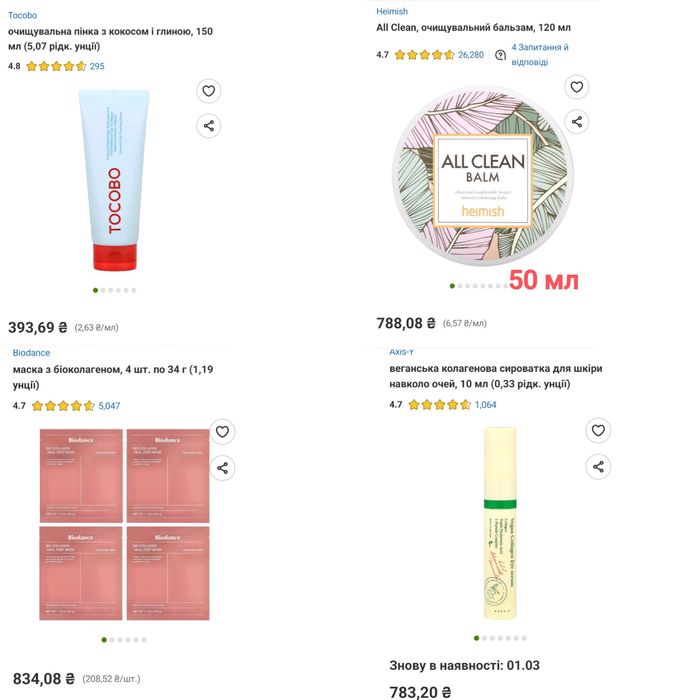Screen dimensions: 700x700
Task: Share the Tocobo cleansing foam product
Action: pos(208,125)
